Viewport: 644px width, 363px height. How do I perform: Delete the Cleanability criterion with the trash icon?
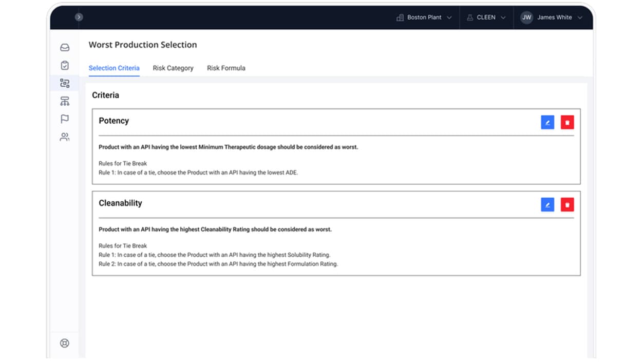pos(567,205)
